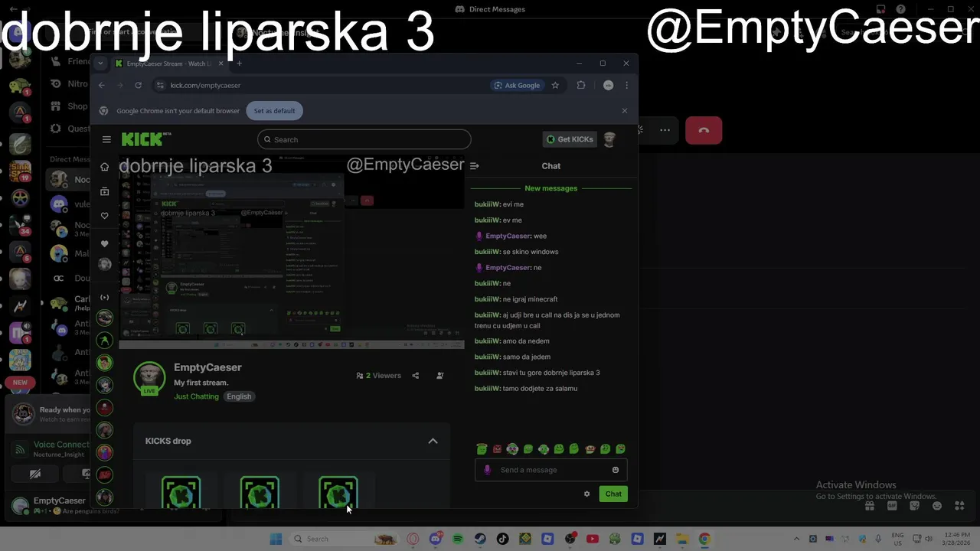The height and width of the screenshot is (551, 980).
Task: Open a new Chrome tab
Action: [x=239, y=64]
